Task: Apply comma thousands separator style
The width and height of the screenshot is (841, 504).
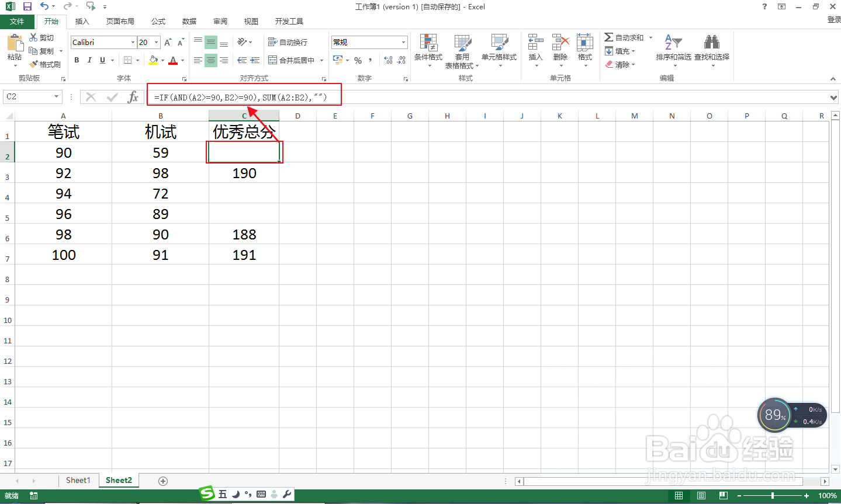Action: click(371, 60)
